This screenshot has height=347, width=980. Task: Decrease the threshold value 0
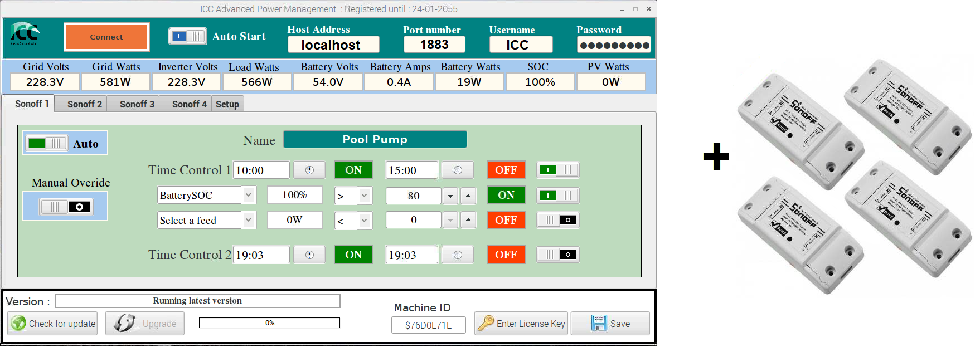[x=450, y=221]
